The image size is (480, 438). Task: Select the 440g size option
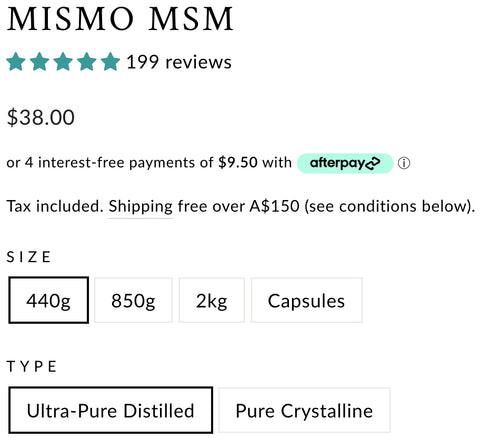[x=49, y=300]
